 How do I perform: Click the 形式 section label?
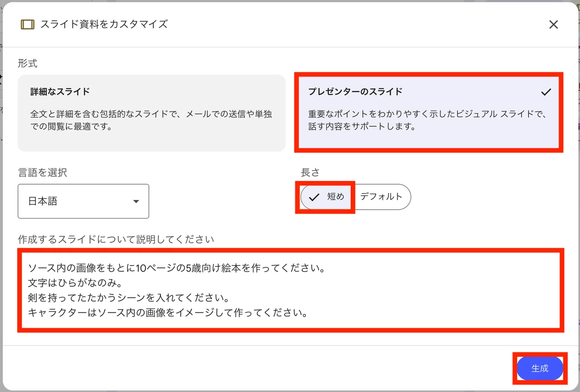[x=28, y=63]
